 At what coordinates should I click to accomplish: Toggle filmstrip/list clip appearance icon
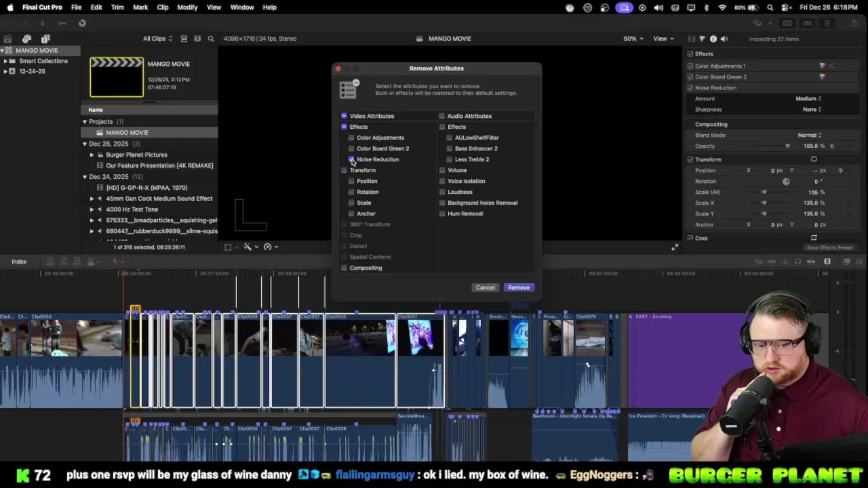[183, 39]
